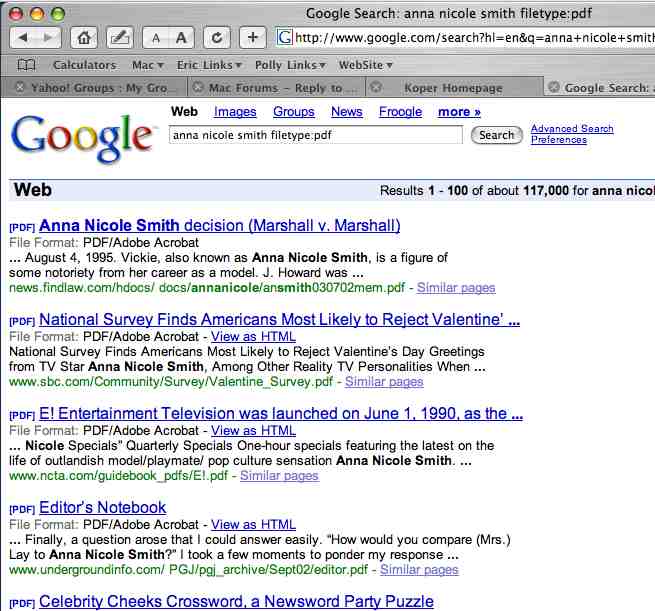Viewport: 655px width, 611px height.
Task: Open the Google Groups link
Action: tap(294, 112)
